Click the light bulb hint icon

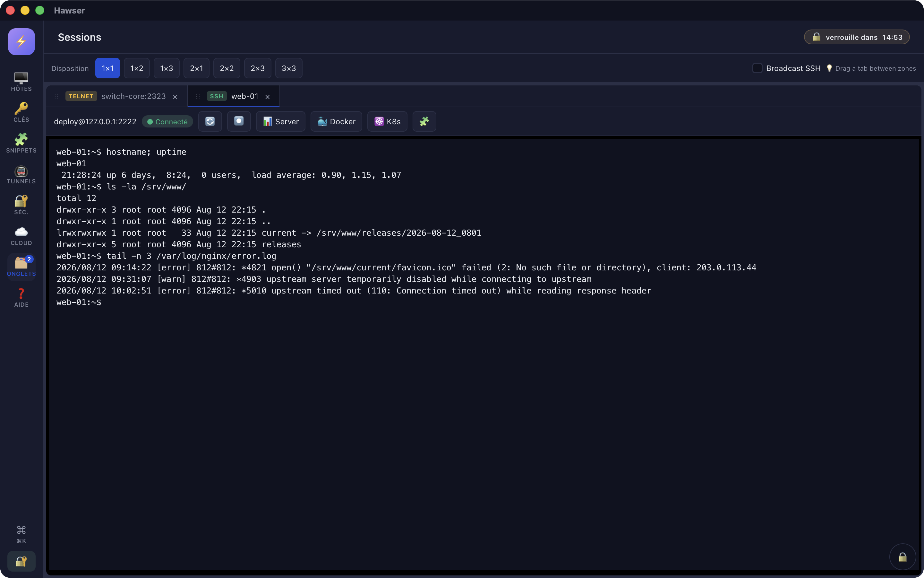(x=829, y=68)
